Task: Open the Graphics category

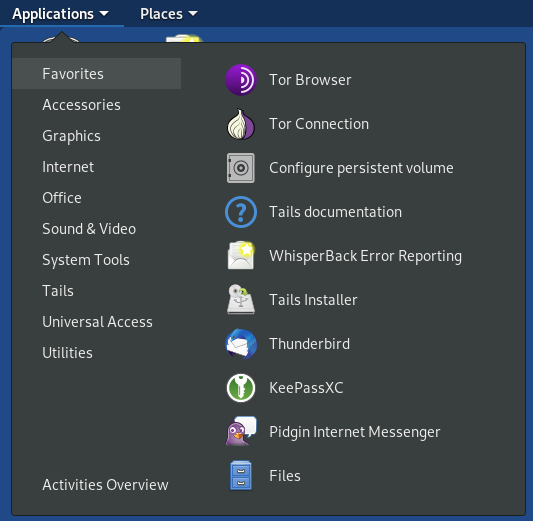Action: pos(97,136)
